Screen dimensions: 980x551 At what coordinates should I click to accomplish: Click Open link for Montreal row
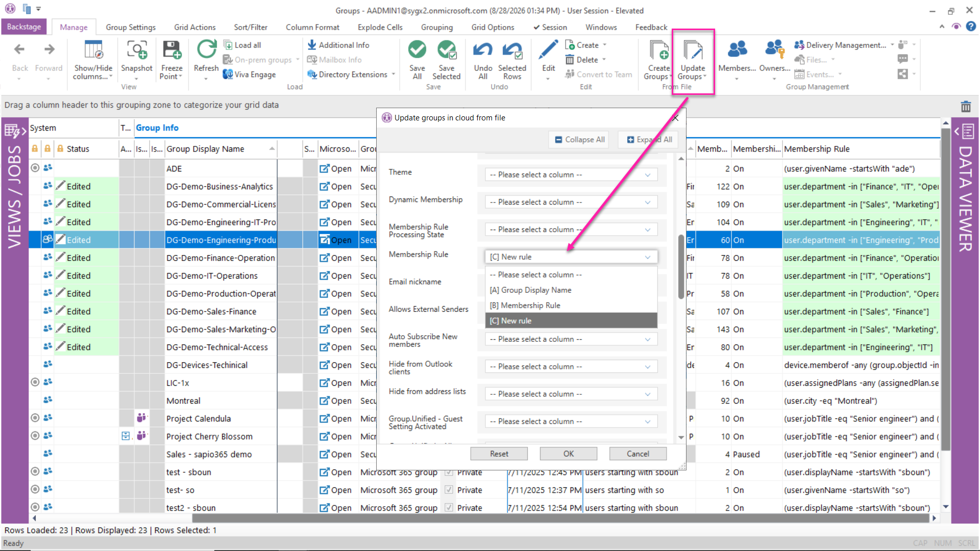pos(335,400)
